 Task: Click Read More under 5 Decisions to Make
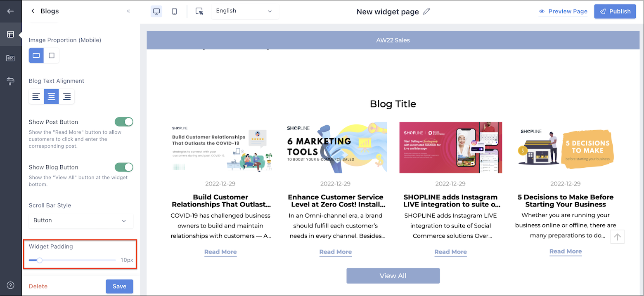pyautogui.click(x=566, y=251)
